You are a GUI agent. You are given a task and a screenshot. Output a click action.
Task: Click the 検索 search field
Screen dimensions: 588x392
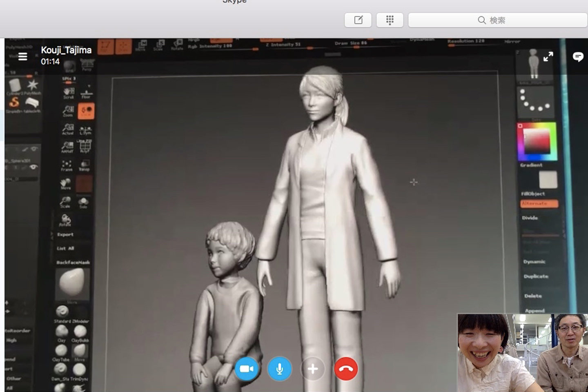point(497,20)
